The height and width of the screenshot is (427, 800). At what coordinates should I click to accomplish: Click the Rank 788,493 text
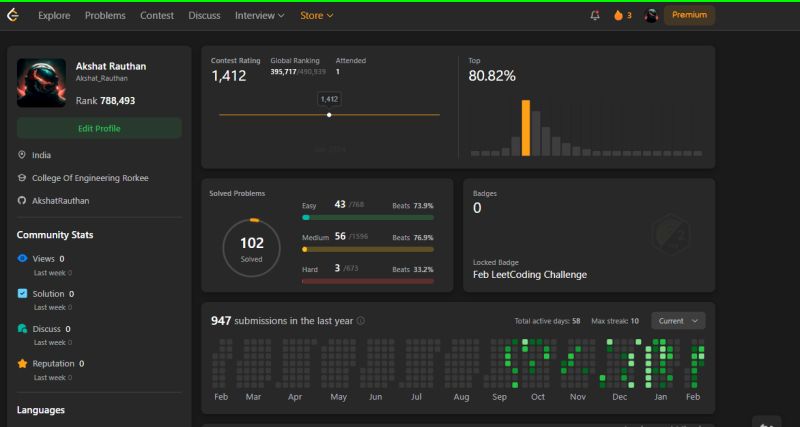coord(106,101)
